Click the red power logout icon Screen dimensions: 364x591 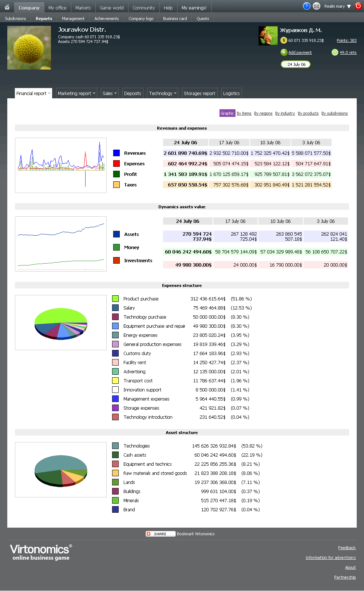tap(358, 6)
